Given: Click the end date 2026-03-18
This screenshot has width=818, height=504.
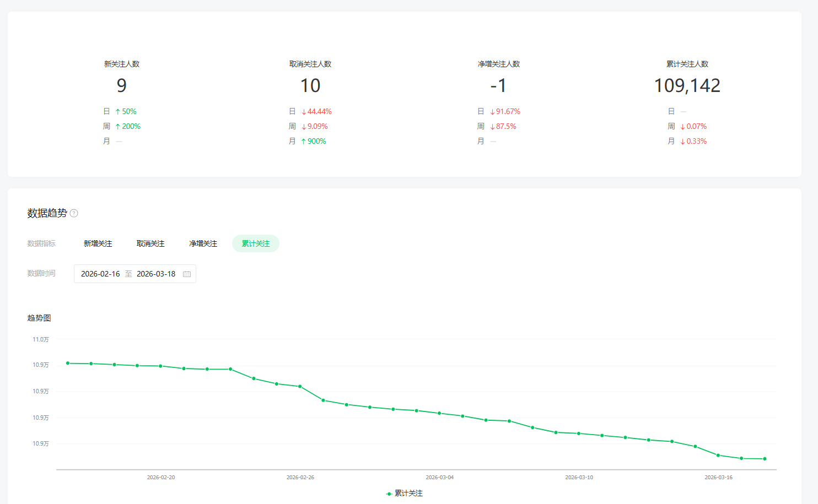Looking at the screenshot, I should tap(156, 274).
